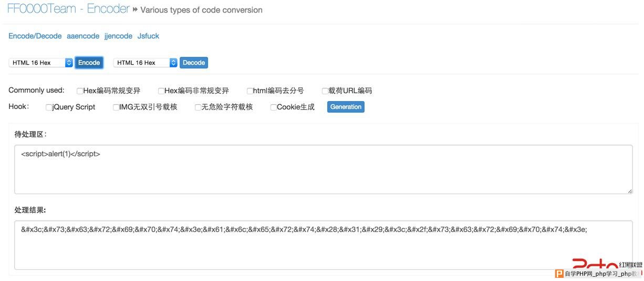Click the blue Encode button
The height and width of the screenshot is (281, 644).
pos(89,63)
